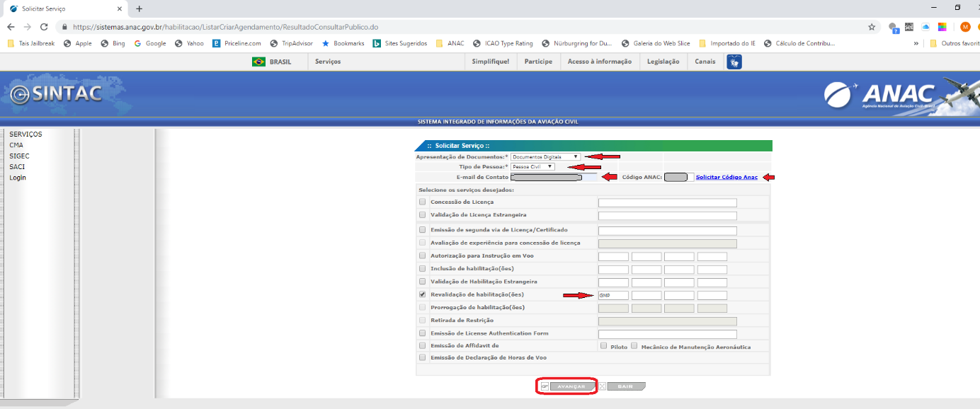980x409 pixels.
Task: Open a new browser tab
Action: coord(139,8)
